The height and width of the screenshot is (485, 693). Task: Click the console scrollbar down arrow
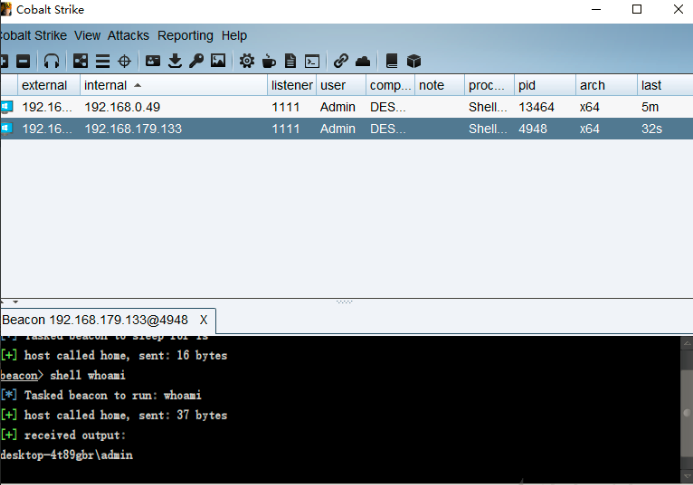pyautogui.click(x=686, y=476)
